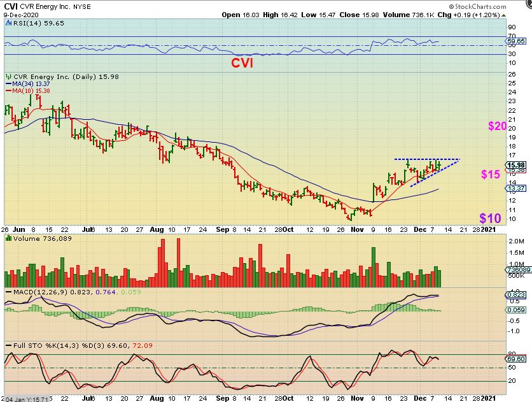Click the 72.09 stochastic %D value

tap(143, 346)
